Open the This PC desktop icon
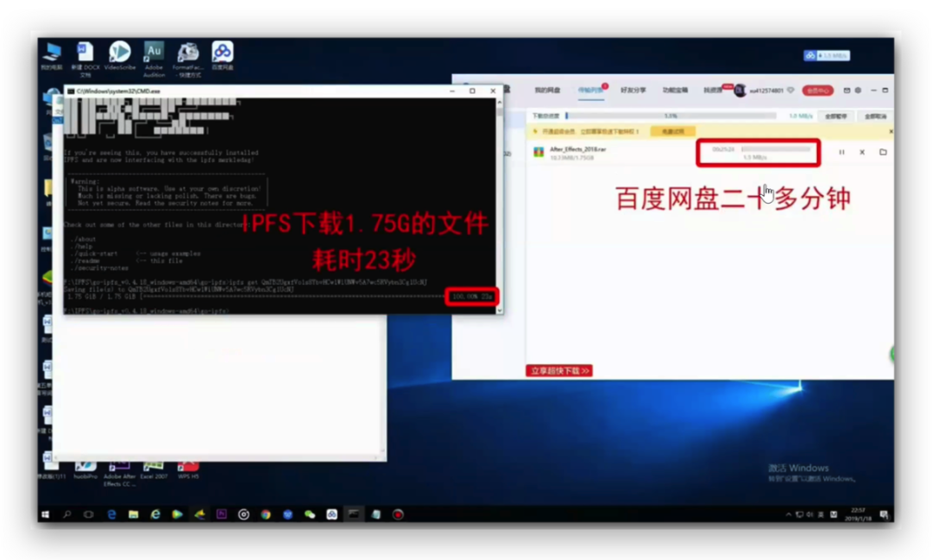932x560 pixels. 52,56
